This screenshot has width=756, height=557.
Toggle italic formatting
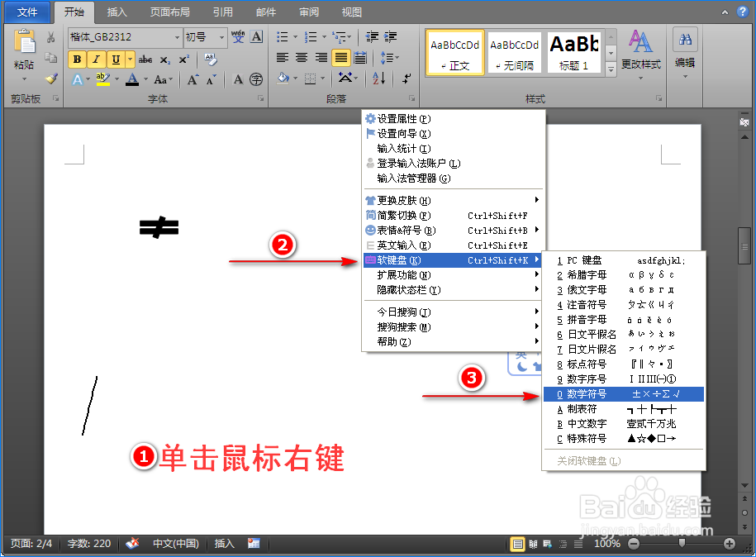[95, 60]
